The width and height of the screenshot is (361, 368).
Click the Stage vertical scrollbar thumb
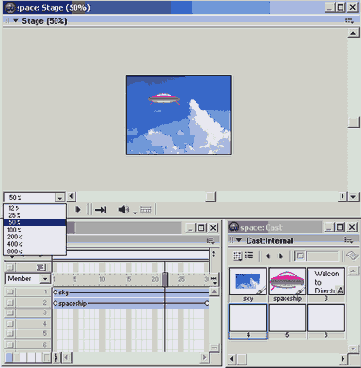pyautogui.click(x=353, y=122)
